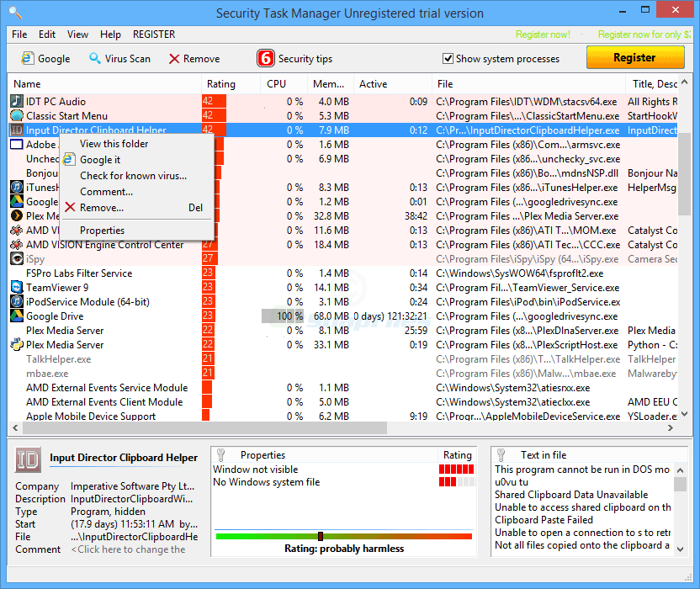
Task: Click the Register now! link
Action: (543, 34)
